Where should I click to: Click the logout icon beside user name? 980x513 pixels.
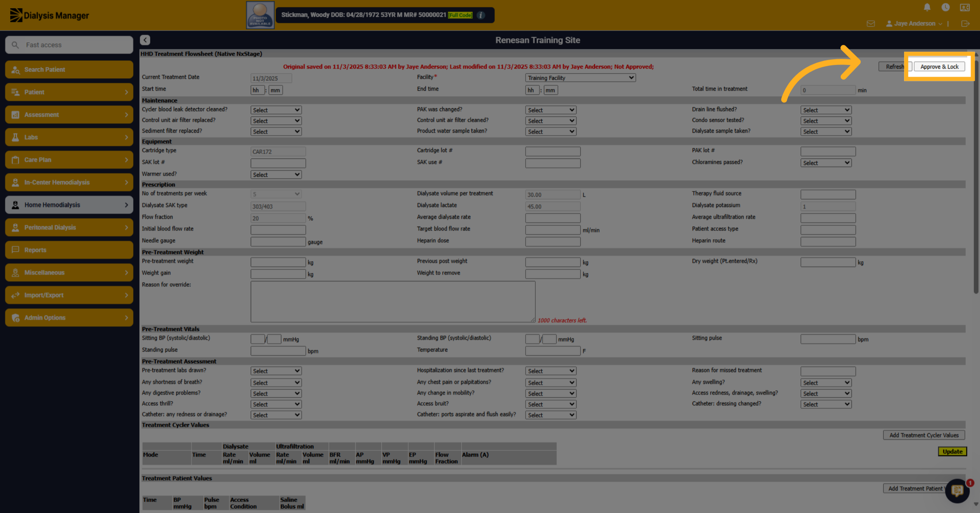click(965, 24)
